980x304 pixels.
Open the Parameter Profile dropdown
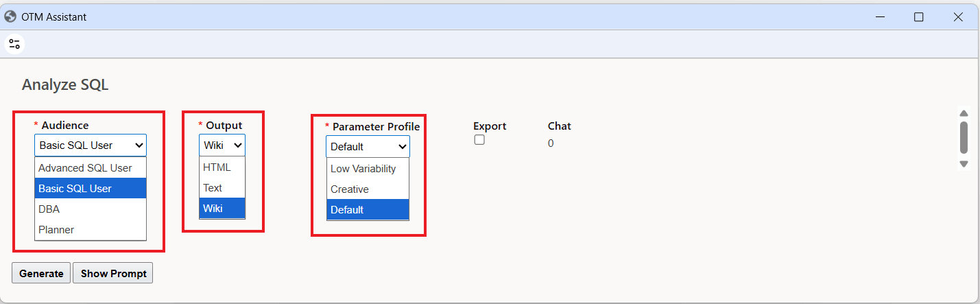point(368,146)
